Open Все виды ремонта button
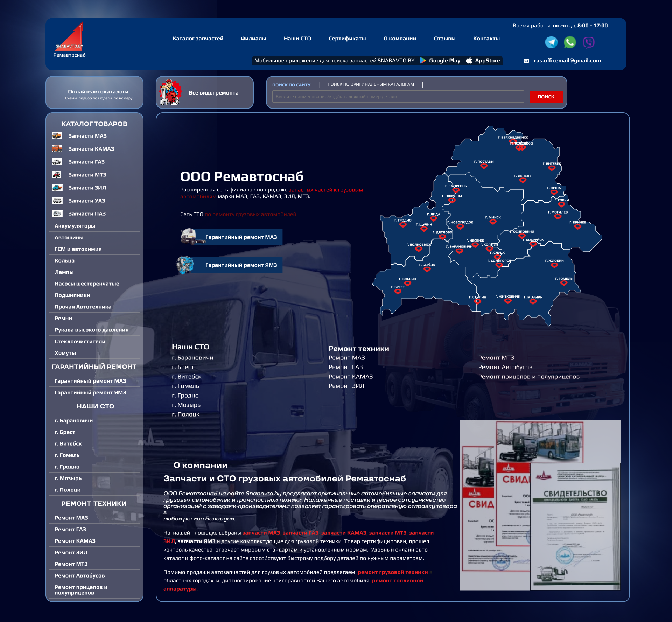The height and width of the screenshot is (622, 672). tap(205, 92)
